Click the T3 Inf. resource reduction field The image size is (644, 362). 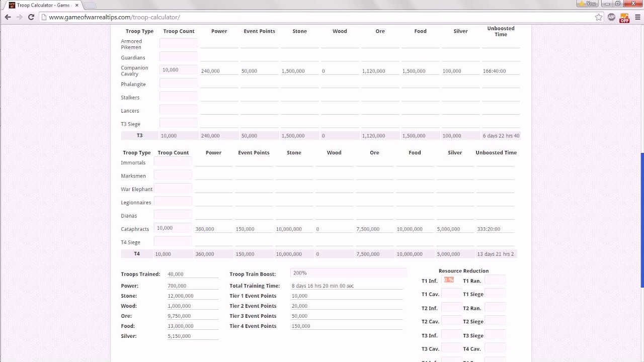451,335
